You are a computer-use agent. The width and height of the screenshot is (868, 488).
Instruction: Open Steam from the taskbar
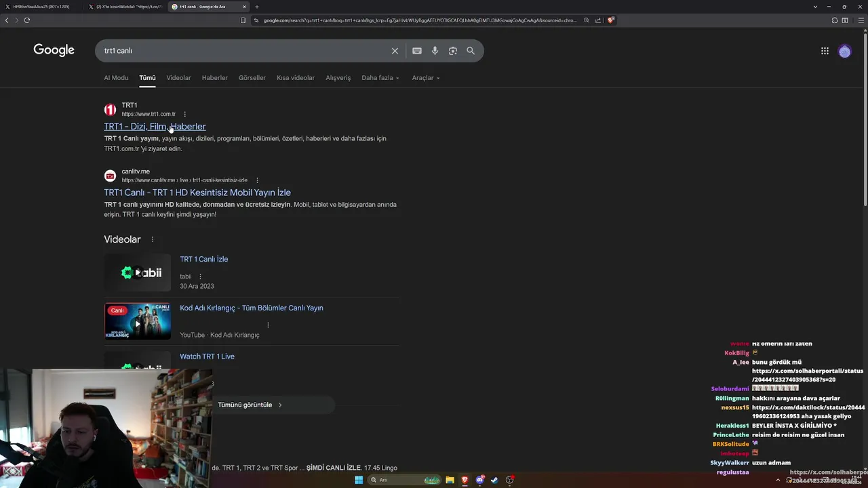click(x=494, y=480)
